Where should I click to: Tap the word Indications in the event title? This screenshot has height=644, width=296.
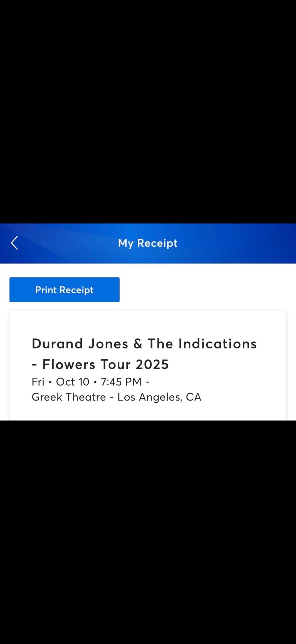[218, 343]
